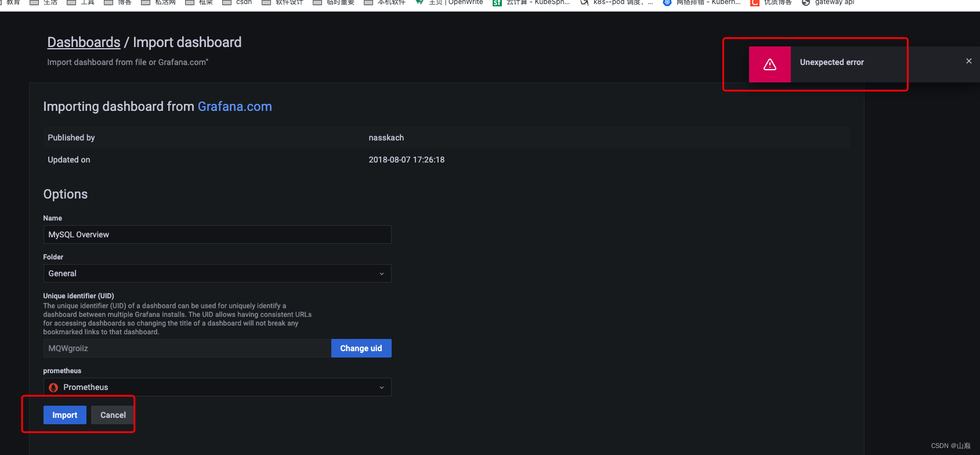
Task: Click the Cancel button
Action: (113, 415)
